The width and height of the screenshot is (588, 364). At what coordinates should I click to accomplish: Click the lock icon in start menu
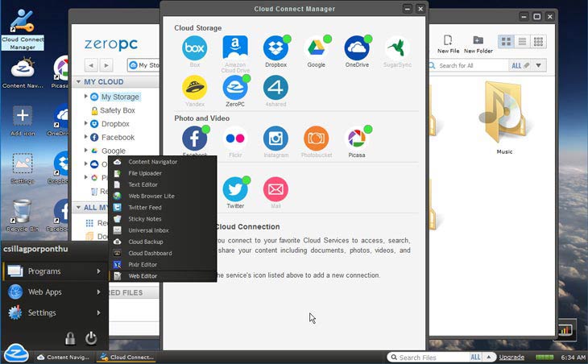click(70, 338)
